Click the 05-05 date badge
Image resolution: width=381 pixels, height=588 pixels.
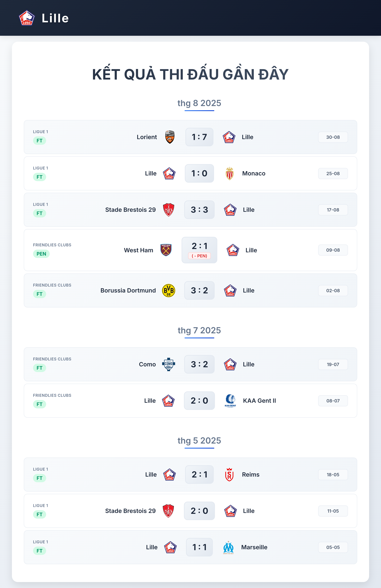click(x=333, y=547)
